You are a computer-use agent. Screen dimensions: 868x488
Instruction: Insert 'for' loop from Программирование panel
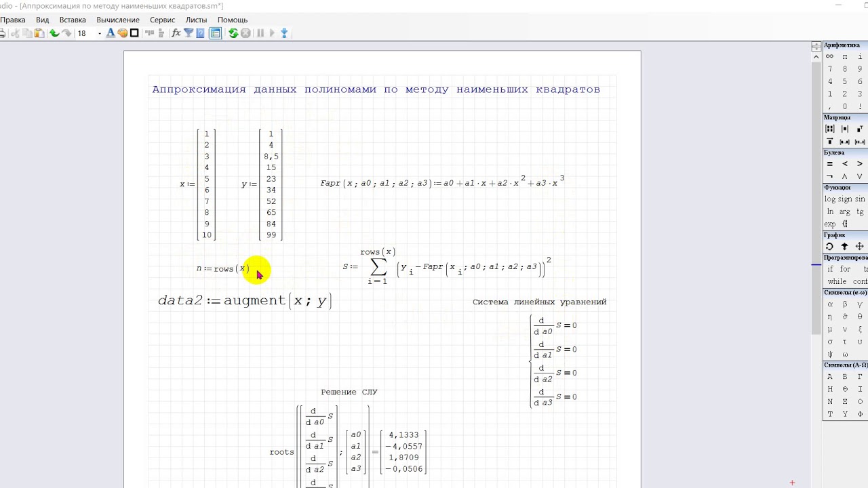point(845,269)
